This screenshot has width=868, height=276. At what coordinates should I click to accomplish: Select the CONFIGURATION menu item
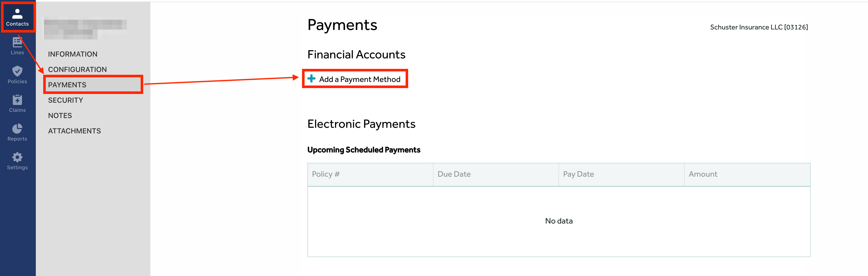(x=77, y=69)
